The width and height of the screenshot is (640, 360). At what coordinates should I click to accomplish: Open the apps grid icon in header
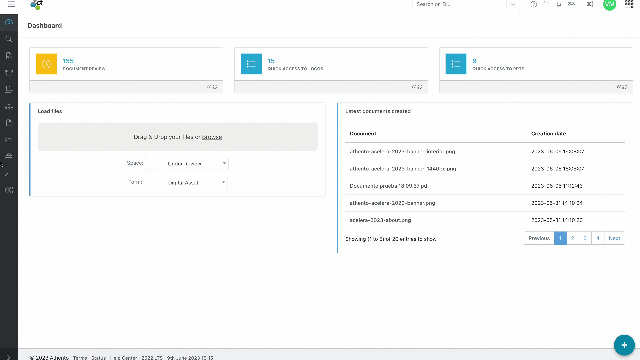tap(629, 4)
